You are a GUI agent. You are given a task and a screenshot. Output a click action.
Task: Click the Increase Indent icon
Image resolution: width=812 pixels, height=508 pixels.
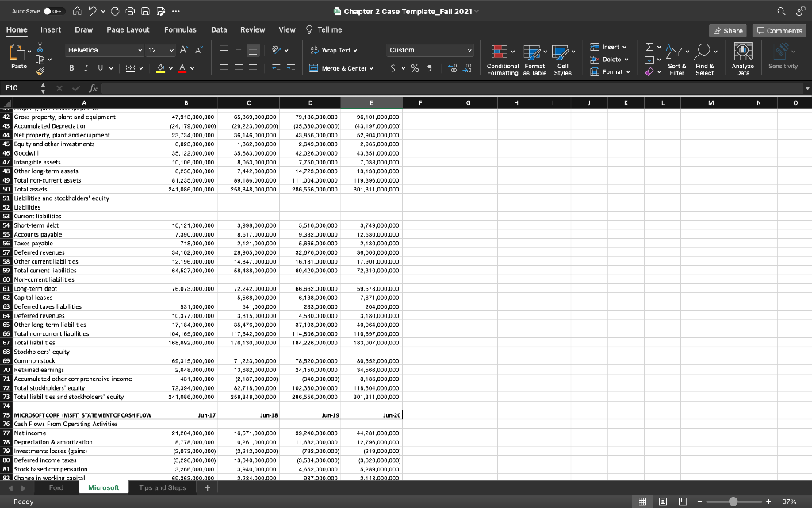point(291,68)
